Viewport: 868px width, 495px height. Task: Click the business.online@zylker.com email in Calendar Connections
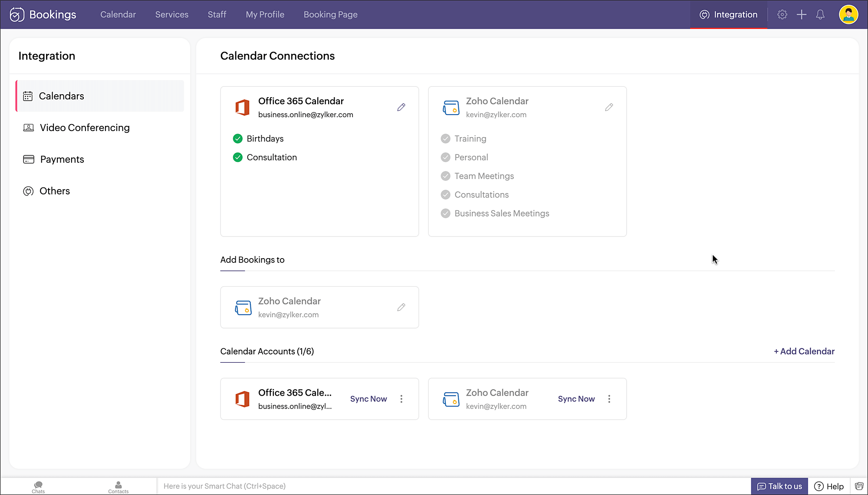tap(306, 115)
